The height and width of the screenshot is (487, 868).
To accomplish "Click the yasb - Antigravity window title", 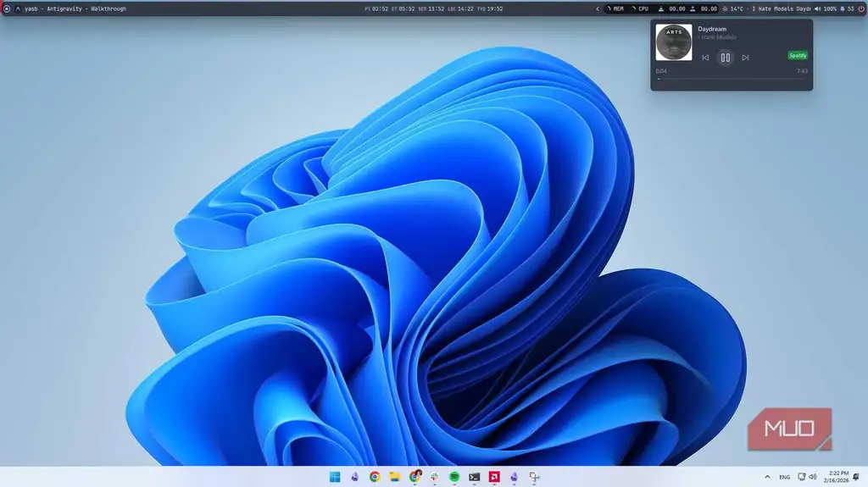I will click(75, 8).
